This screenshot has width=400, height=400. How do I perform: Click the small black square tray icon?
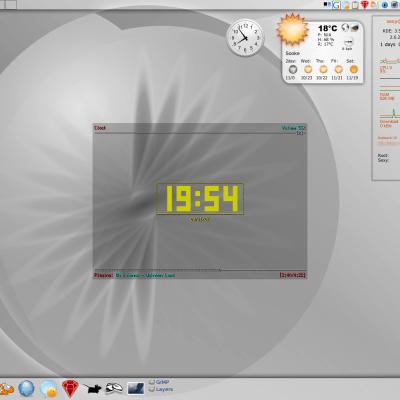tap(326, 4)
